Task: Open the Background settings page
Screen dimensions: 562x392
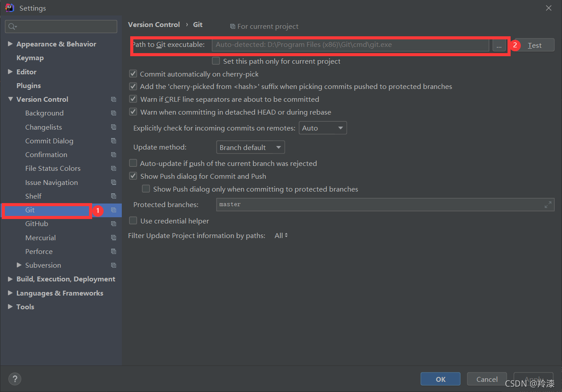Action: [x=44, y=113]
